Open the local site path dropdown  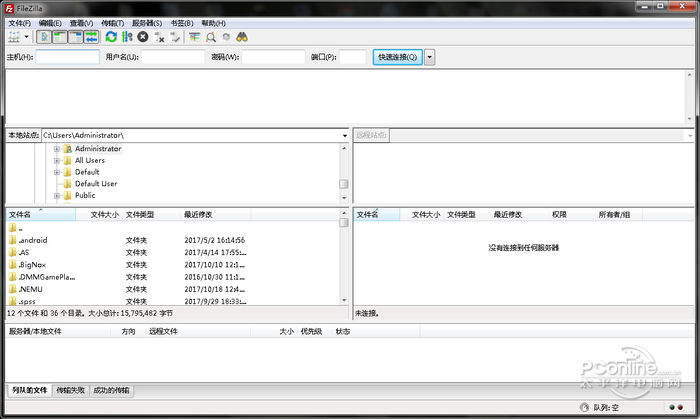[344, 135]
